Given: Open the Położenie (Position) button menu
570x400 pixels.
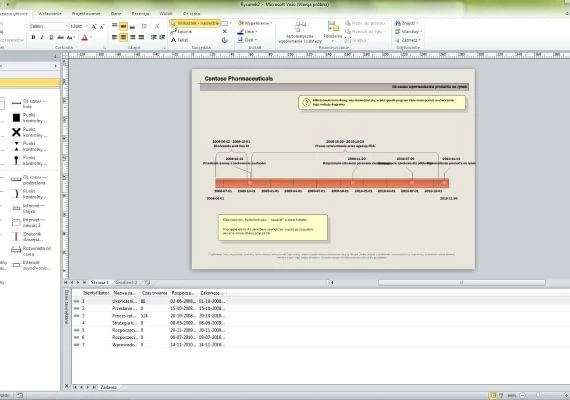Looking at the screenshot, I should (x=333, y=32).
